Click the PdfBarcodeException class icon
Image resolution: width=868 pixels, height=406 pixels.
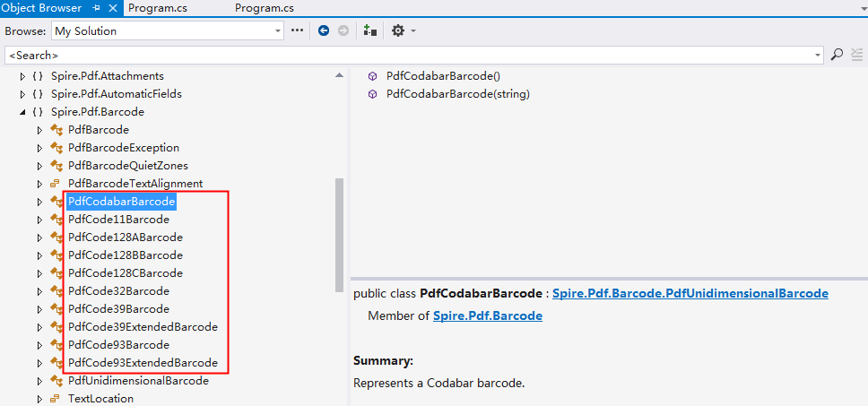[x=56, y=148]
